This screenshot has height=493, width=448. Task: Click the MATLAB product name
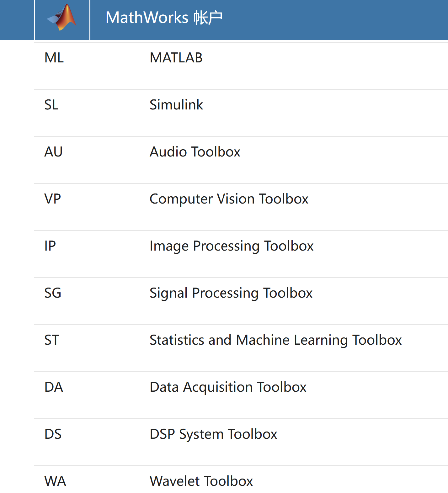point(176,58)
